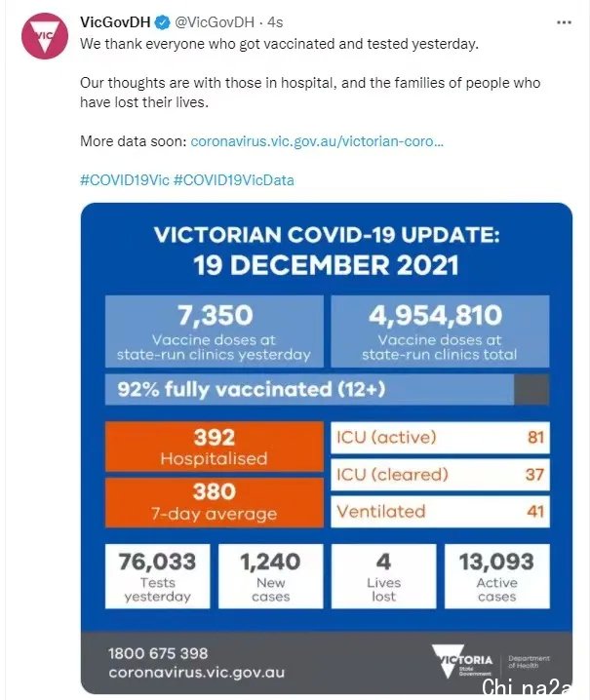Click the VicGovDH display name
Image resolution: width=590 pixels, height=700 pixels.
point(115,22)
